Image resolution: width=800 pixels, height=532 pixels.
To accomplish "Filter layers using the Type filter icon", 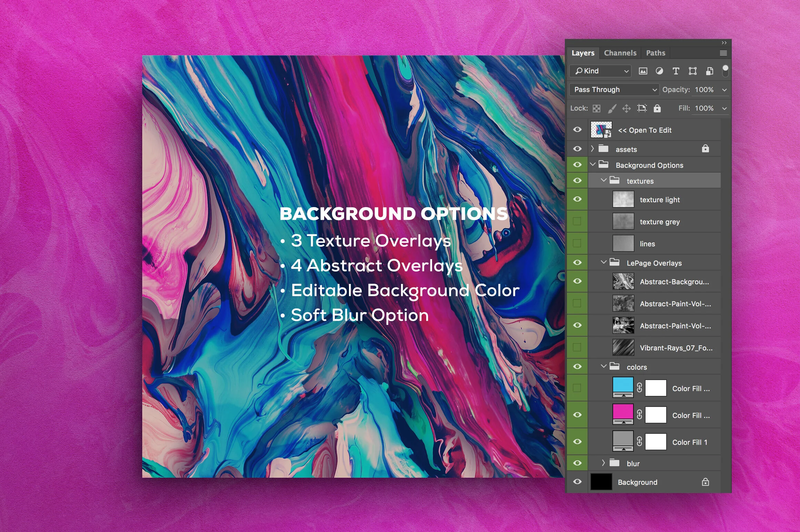I will (x=676, y=71).
